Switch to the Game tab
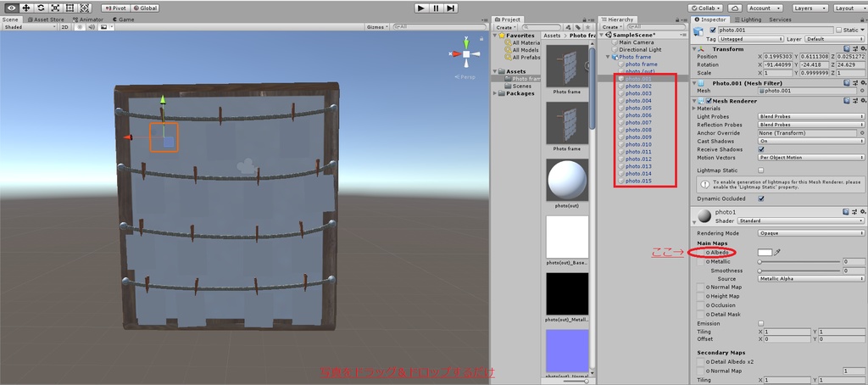The height and width of the screenshot is (385, 868). coord(123,20)
